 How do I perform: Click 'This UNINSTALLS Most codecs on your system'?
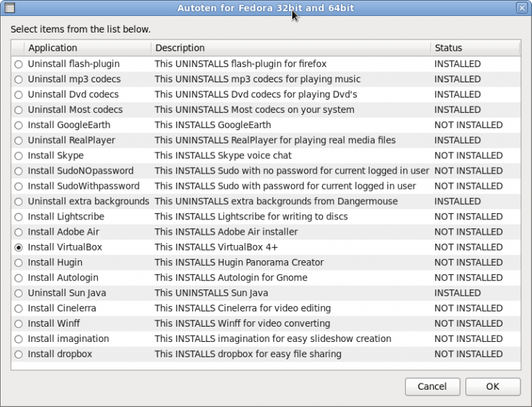click(254, 110)
